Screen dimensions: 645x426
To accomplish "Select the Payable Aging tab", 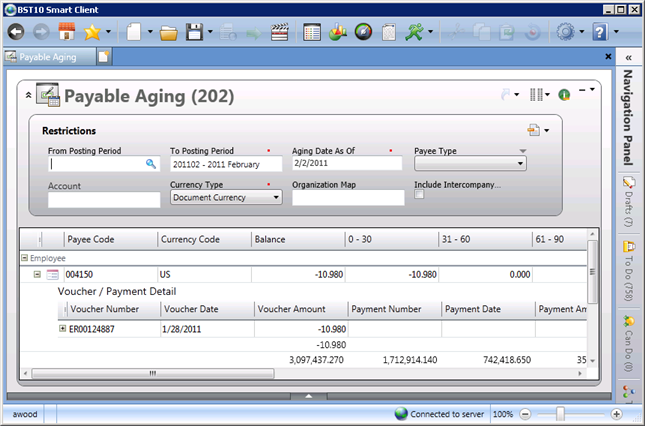I will (x=48, y=58).
